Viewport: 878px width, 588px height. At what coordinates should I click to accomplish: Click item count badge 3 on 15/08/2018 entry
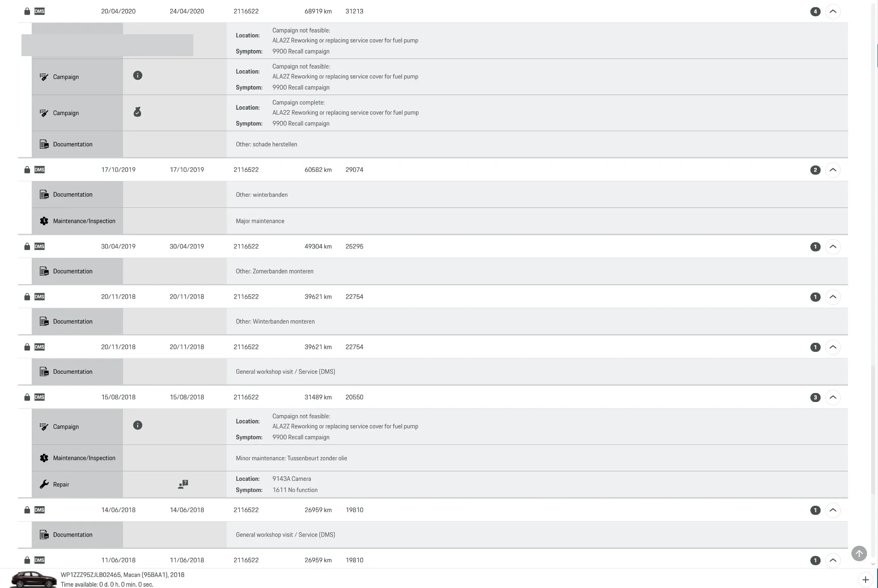815,397
